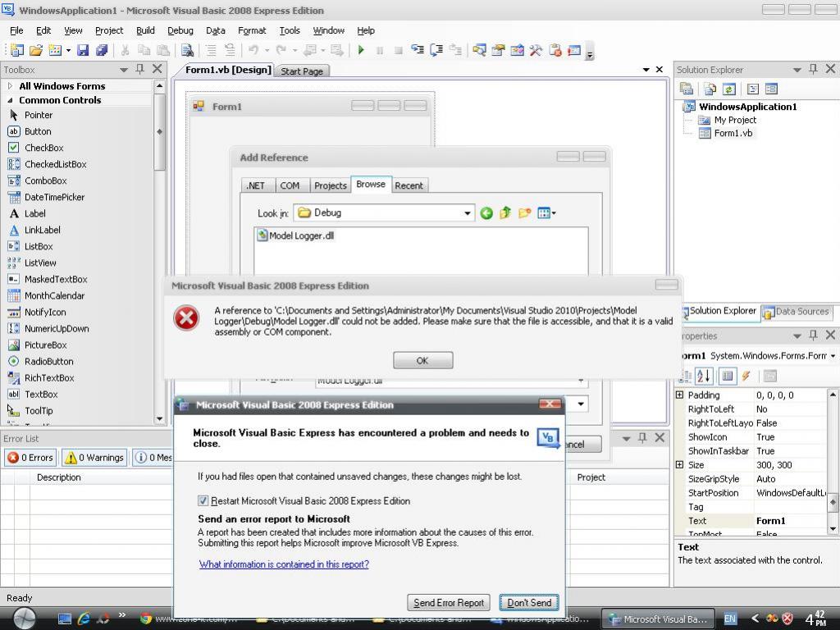The height and width of the screenshot is (630, 840).
Task: Click Refresh icon in Solution Explorer toolbar
Action: tap(729, 89)
